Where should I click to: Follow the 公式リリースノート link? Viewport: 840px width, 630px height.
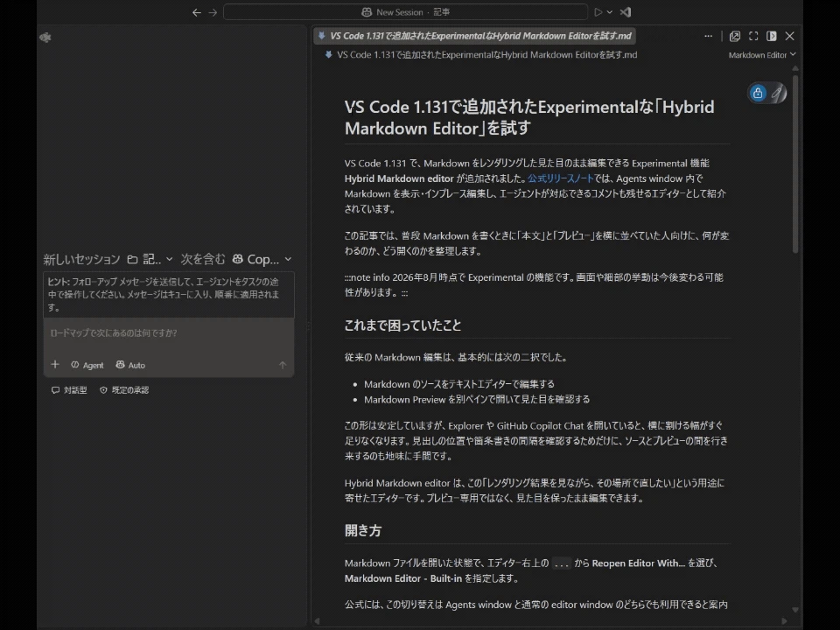coord(560,178)
